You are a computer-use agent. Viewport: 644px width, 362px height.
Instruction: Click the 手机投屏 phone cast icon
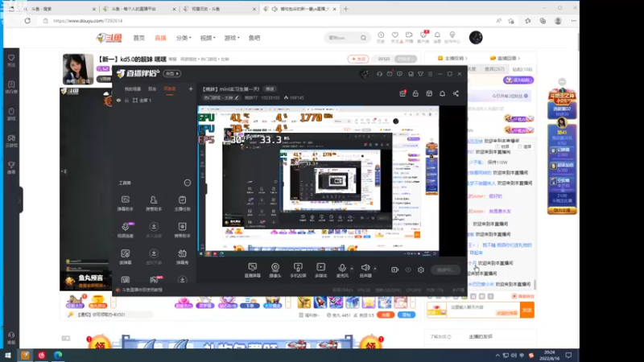(298, 270)
